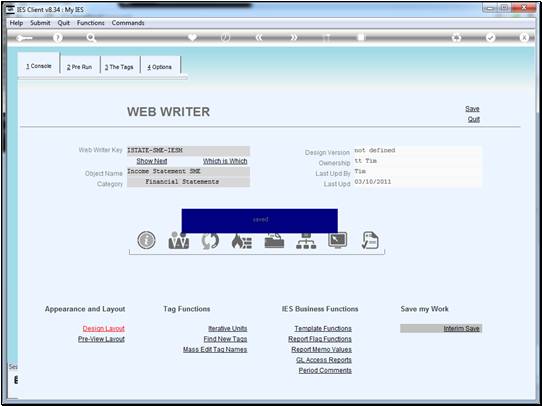
Task: Click the circular refresh arrows icon
Action: click(x=210, y=240)
